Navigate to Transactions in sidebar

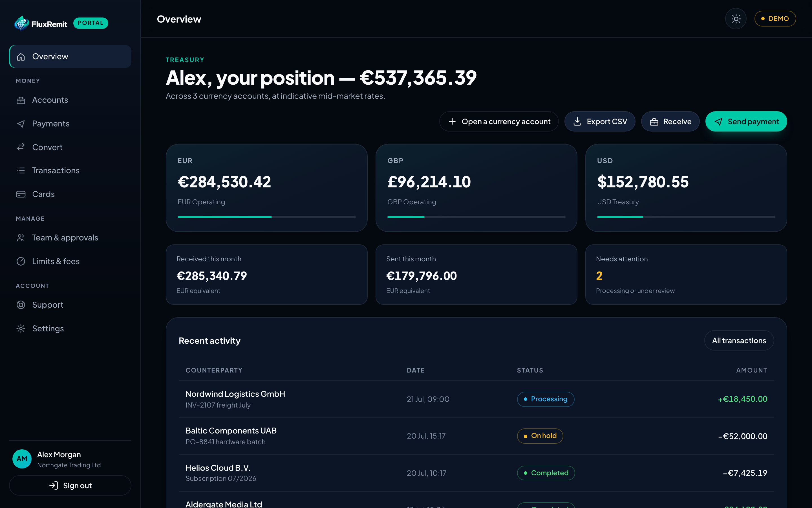click(70, 171)
